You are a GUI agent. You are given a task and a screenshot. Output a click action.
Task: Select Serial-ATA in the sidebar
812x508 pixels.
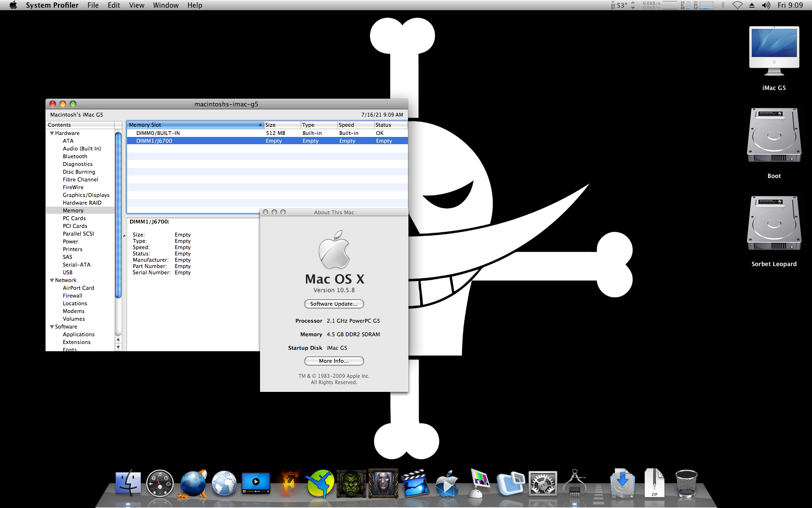(x=76, y=265)
